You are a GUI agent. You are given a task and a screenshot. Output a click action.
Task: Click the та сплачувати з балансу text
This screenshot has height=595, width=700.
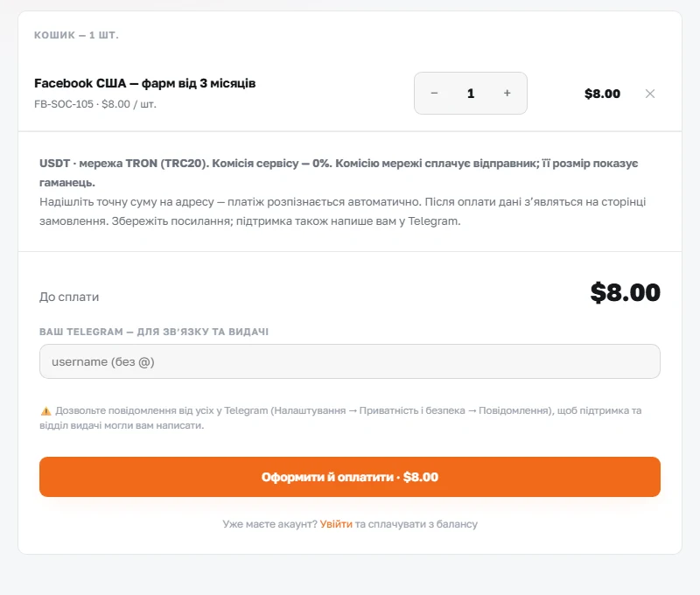click(x=416, y=524)
